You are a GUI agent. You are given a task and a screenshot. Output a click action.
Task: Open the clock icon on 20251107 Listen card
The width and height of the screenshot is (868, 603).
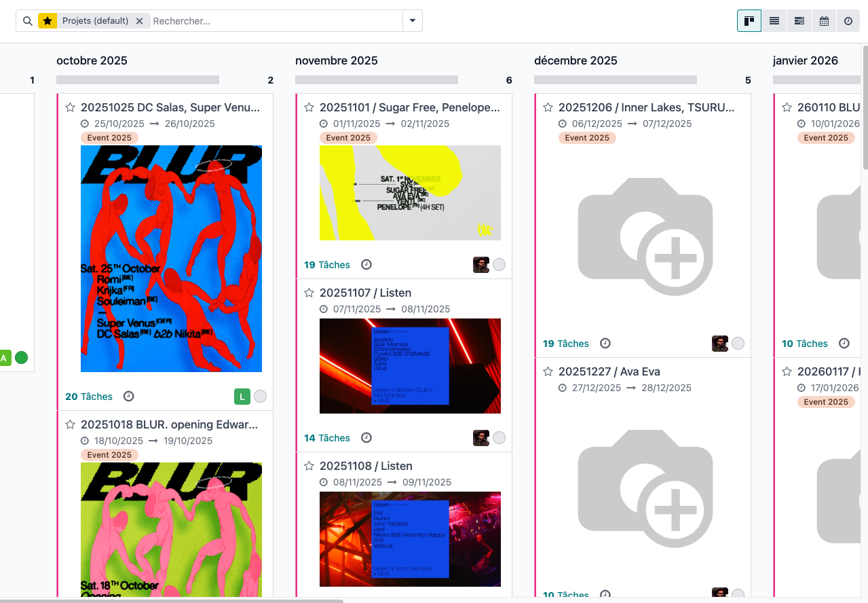coord(366,437)
